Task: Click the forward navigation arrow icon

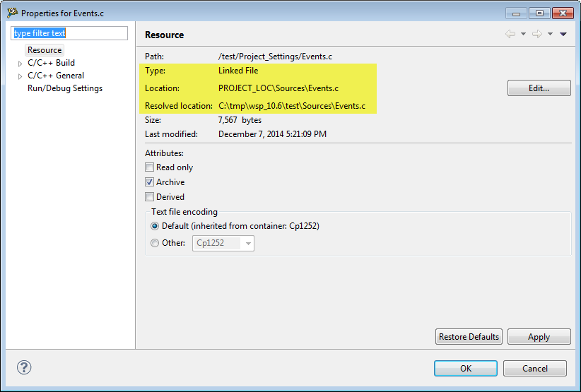Action: click(536, 34)
